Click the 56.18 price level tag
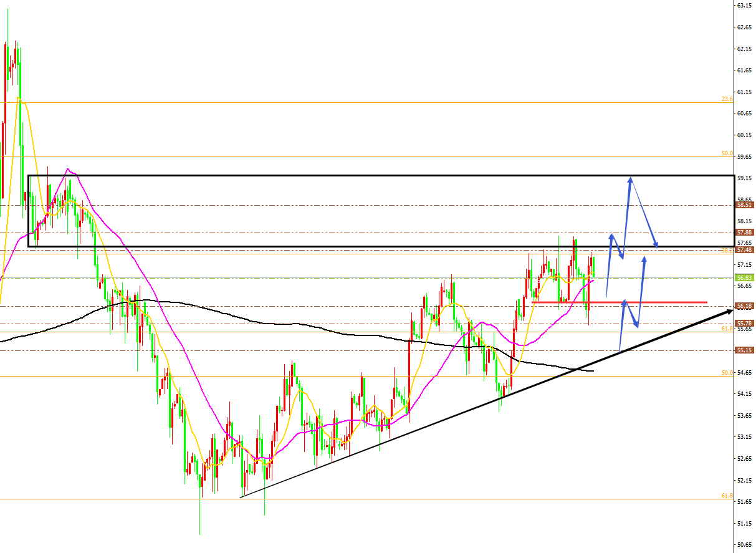 click(745, 306)
